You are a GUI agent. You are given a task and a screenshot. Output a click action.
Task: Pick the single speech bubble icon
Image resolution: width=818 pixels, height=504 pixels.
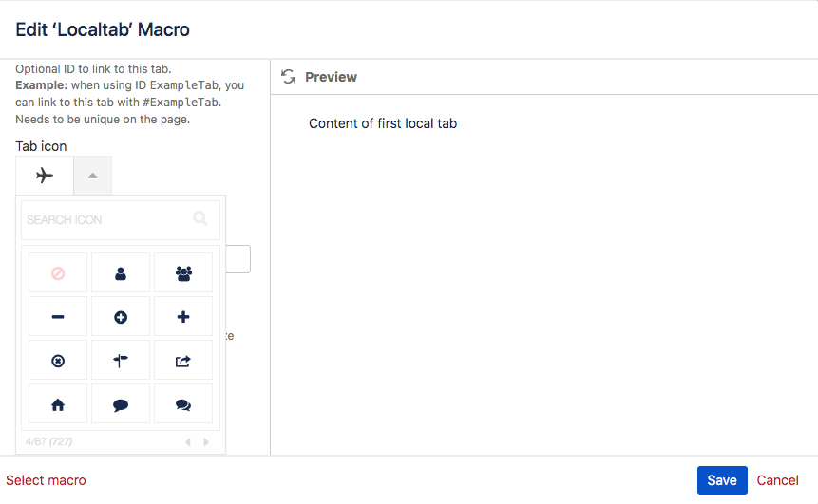121,404
